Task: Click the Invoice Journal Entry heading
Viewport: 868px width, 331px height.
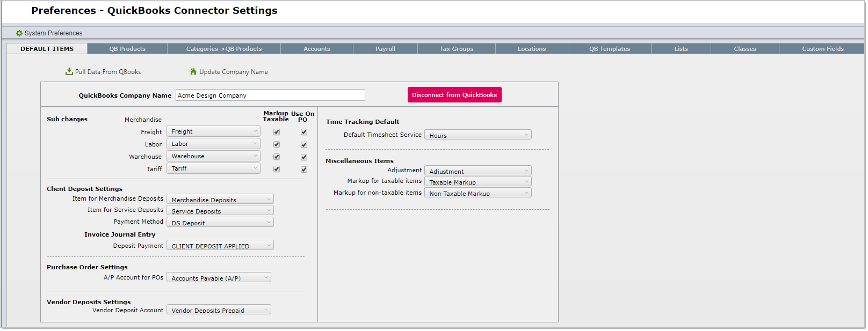Action: coord(120,234)
